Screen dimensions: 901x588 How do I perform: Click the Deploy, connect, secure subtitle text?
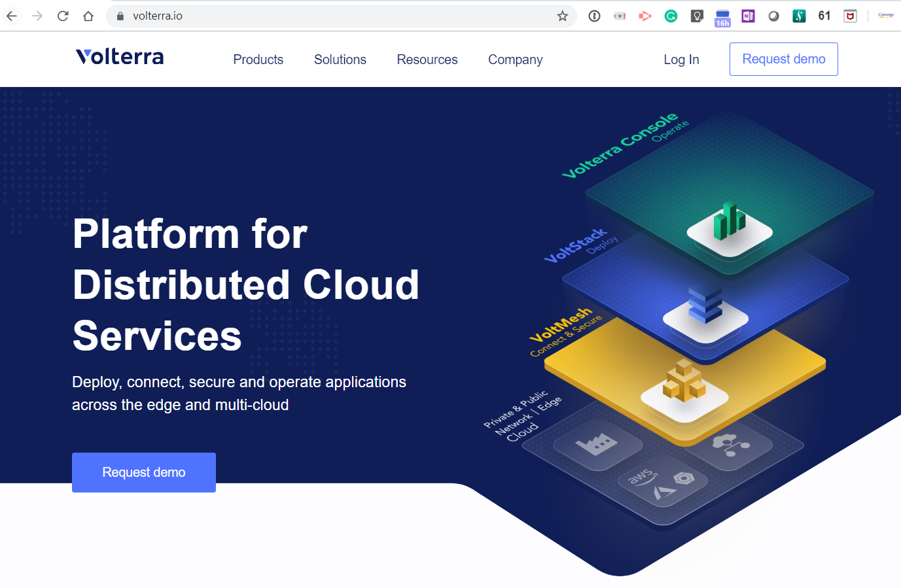239,393
